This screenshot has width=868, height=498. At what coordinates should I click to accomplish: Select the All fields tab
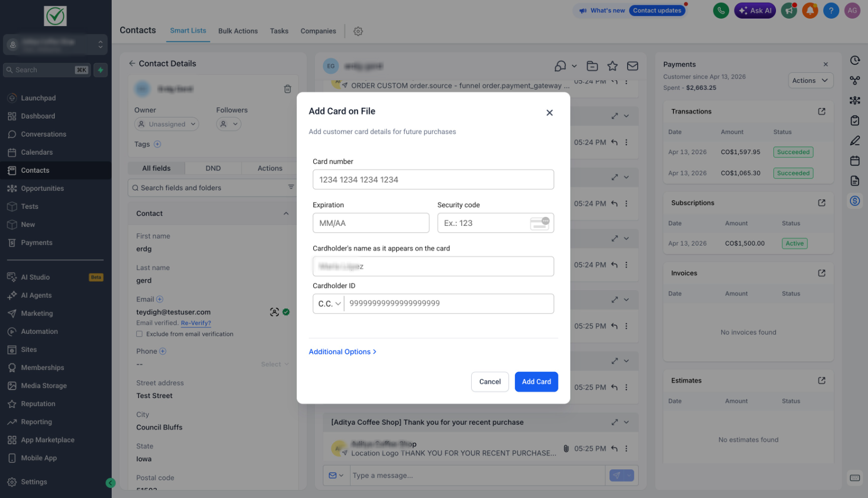coord(156,168)
